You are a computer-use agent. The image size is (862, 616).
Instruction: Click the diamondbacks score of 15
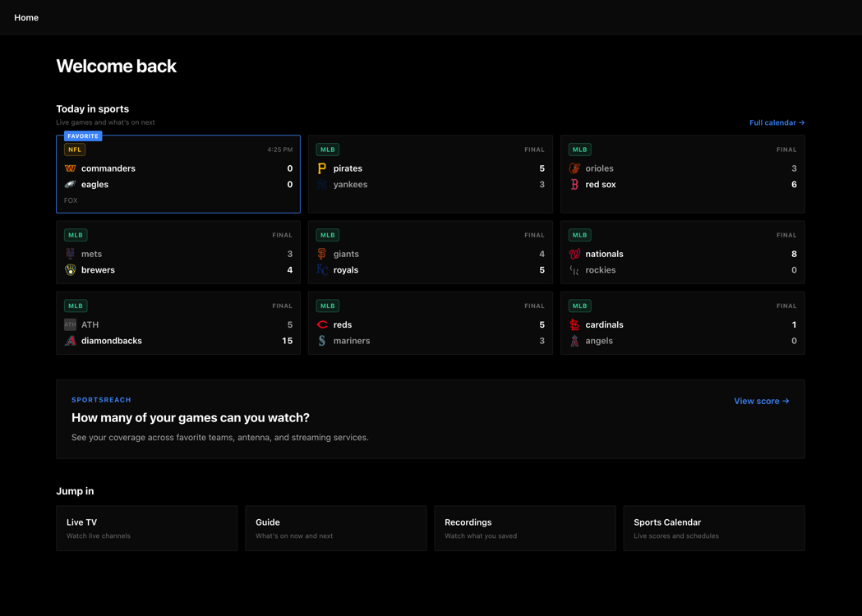pyautogui.click(x=287, y=341)
